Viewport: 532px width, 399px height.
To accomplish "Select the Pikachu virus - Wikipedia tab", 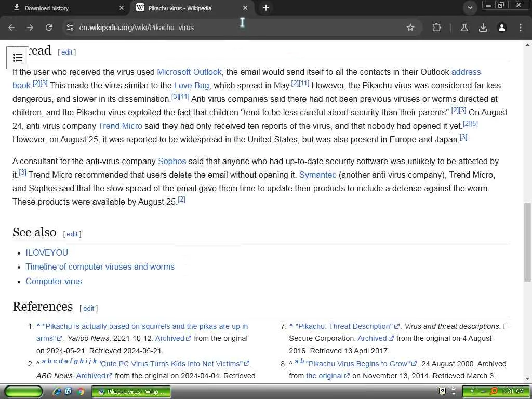I will [192, 8].
